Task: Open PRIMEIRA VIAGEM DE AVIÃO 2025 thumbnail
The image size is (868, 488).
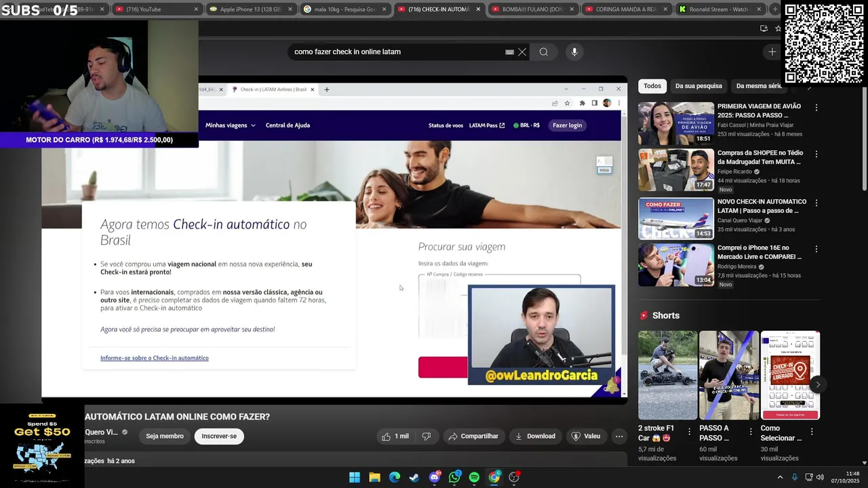Action: pos(675,123)
